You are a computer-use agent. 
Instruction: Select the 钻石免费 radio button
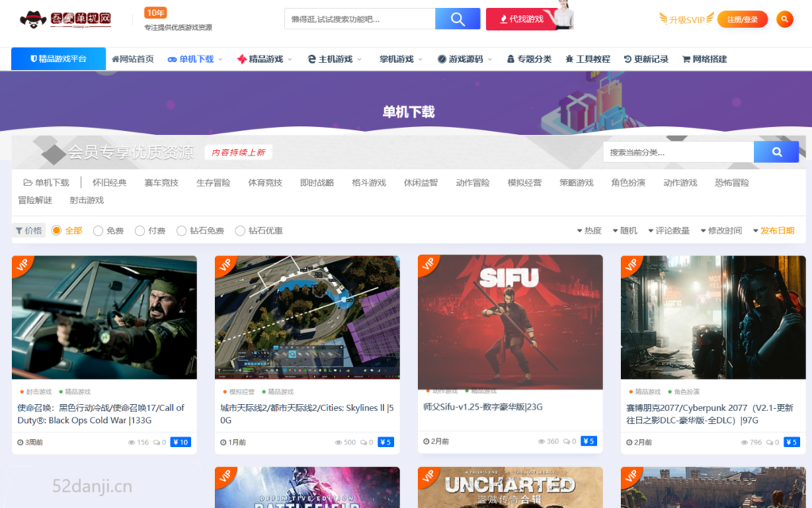tap(182, 231)
